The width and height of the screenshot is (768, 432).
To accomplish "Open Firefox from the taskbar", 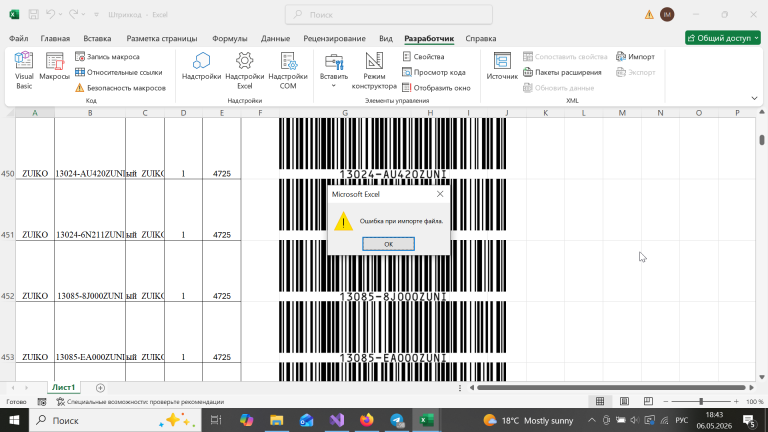I will coord(366,420).
